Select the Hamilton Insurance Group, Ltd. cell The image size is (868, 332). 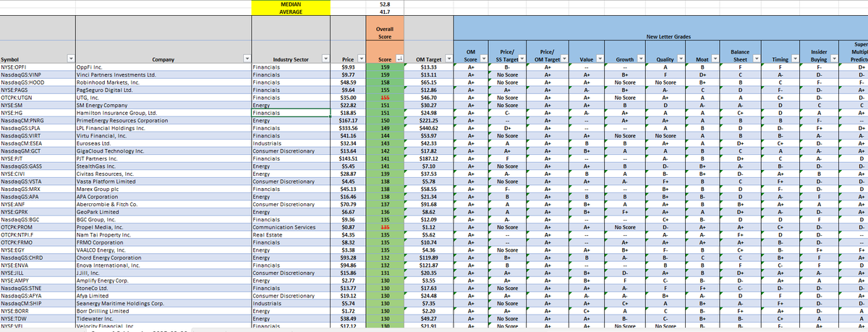pos(163,113)
